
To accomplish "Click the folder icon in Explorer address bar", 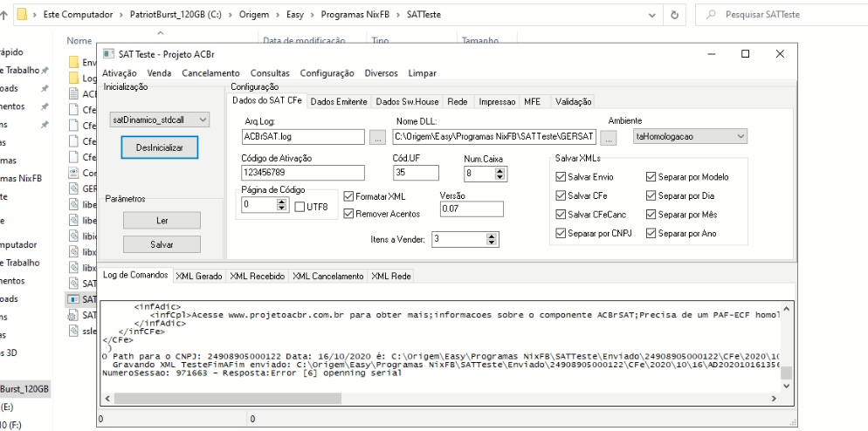I will coord(22,14).
